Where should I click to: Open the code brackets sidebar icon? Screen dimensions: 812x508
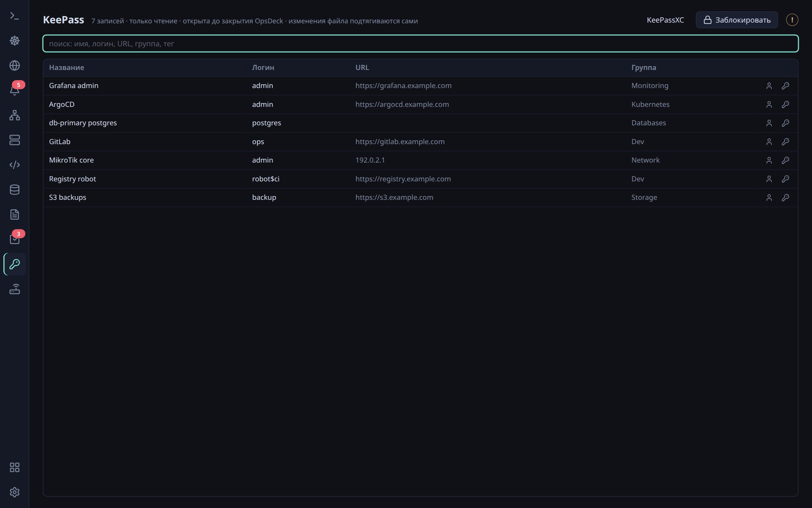[14, 165]
